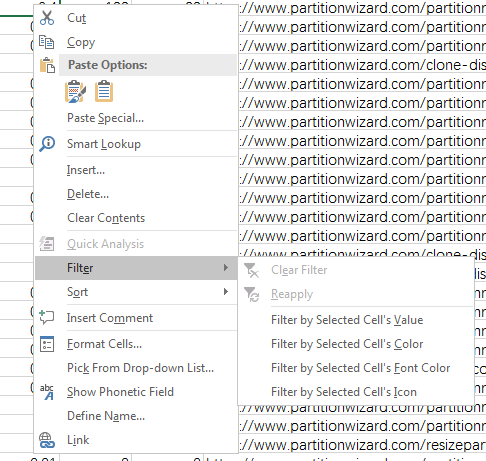Expand the Sort submenu arrow

point(226,292)
